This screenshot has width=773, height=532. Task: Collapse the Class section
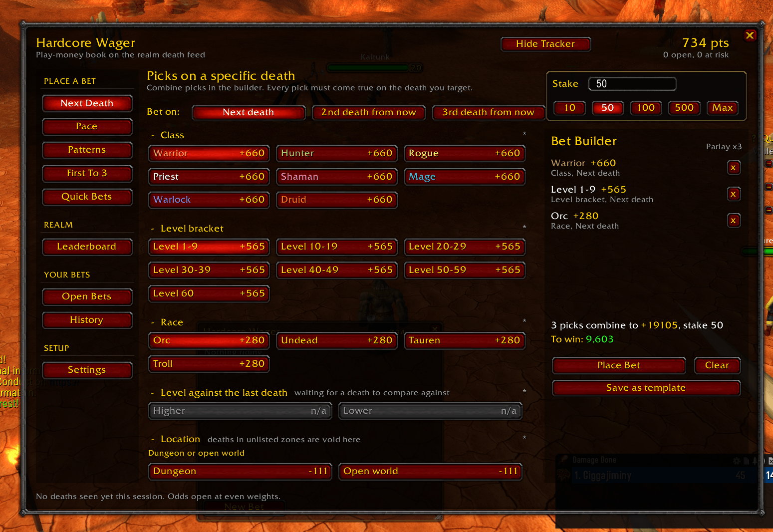coord(153,135)
